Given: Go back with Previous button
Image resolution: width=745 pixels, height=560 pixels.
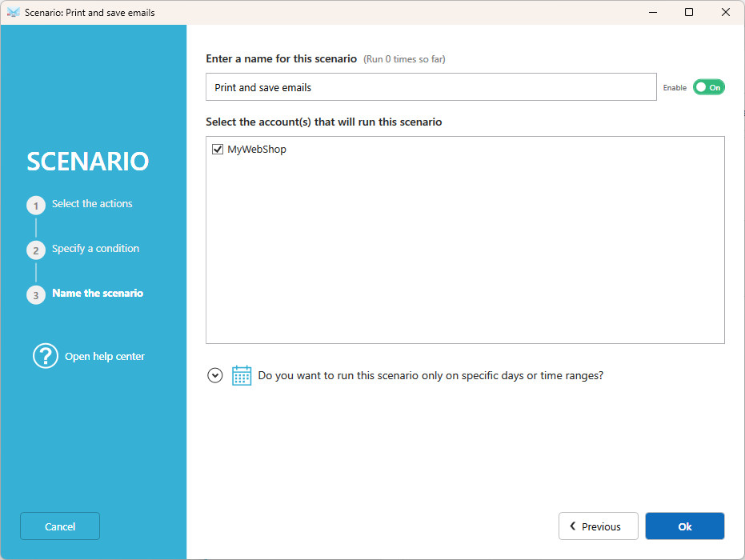Looking at the screenshot, I should (x=599, y=526).
